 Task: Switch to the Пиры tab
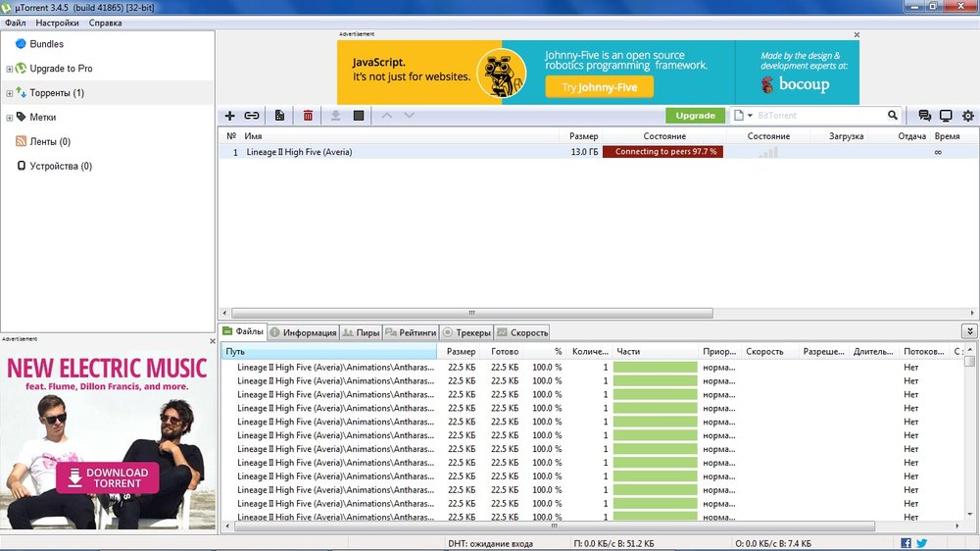point(360,332)
